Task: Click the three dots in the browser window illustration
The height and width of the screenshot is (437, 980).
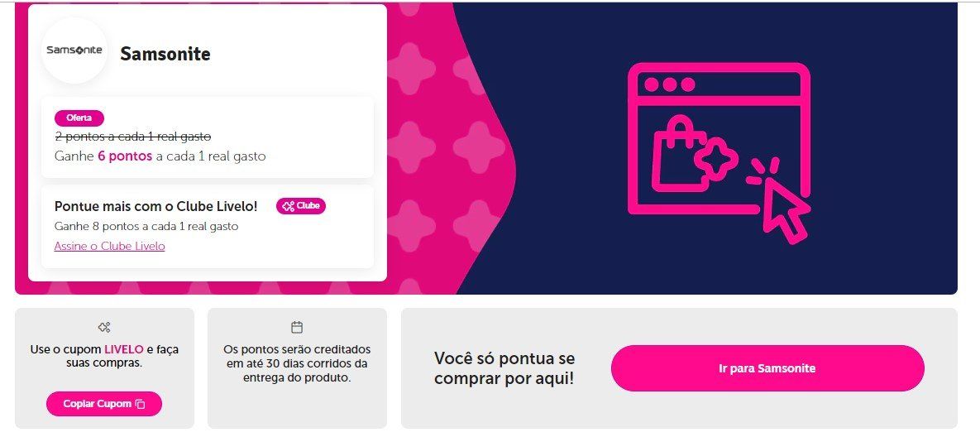Action: pos(670,84)
